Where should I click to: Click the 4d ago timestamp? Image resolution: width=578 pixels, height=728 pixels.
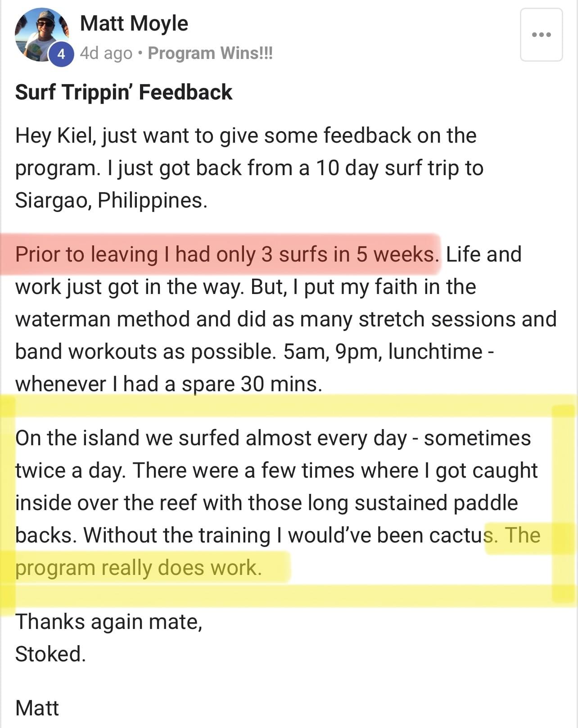[106, 53]
